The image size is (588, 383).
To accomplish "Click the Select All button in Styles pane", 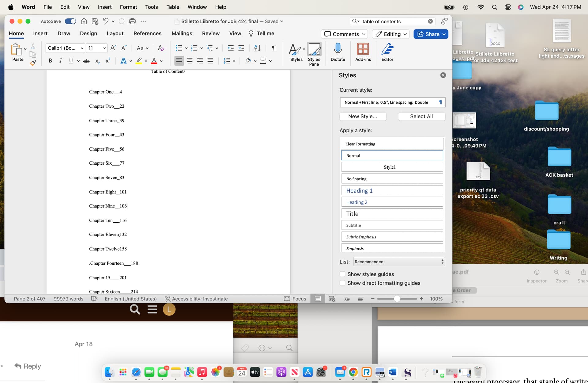I will [421, 116].
